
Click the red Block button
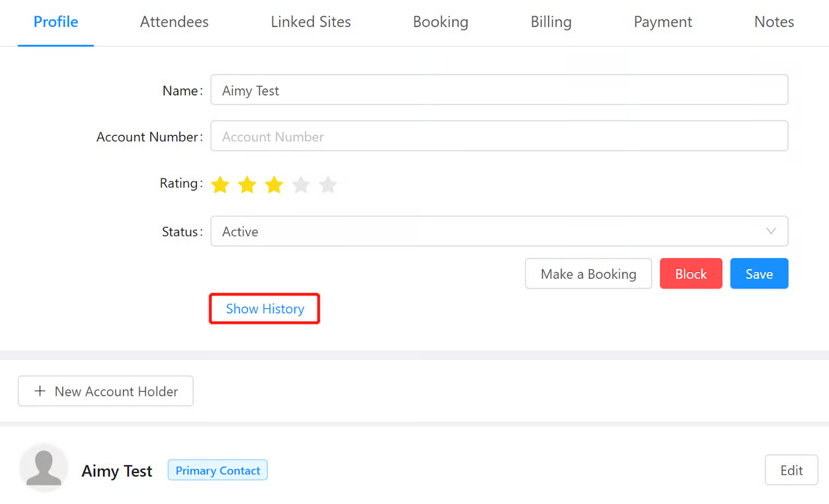690,274
